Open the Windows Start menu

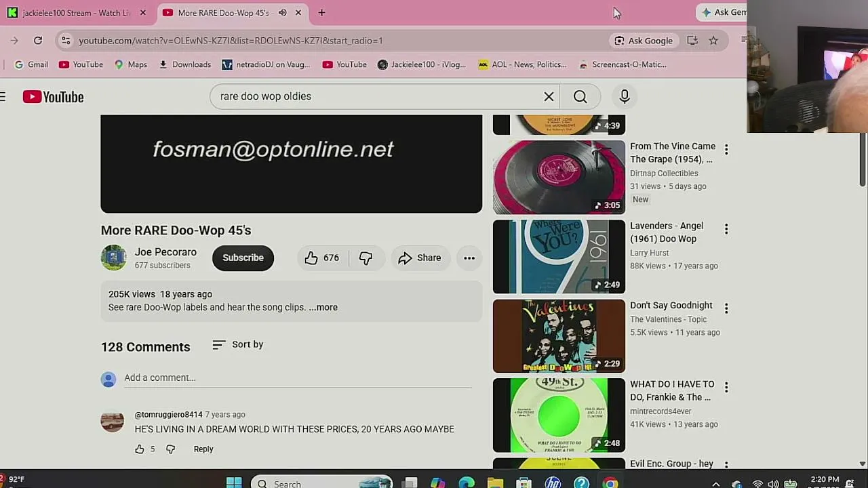pyautogui.click(x=234, y=483)
